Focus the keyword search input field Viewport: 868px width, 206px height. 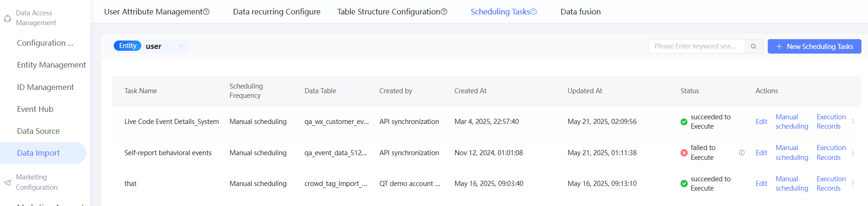coord(695,46)
